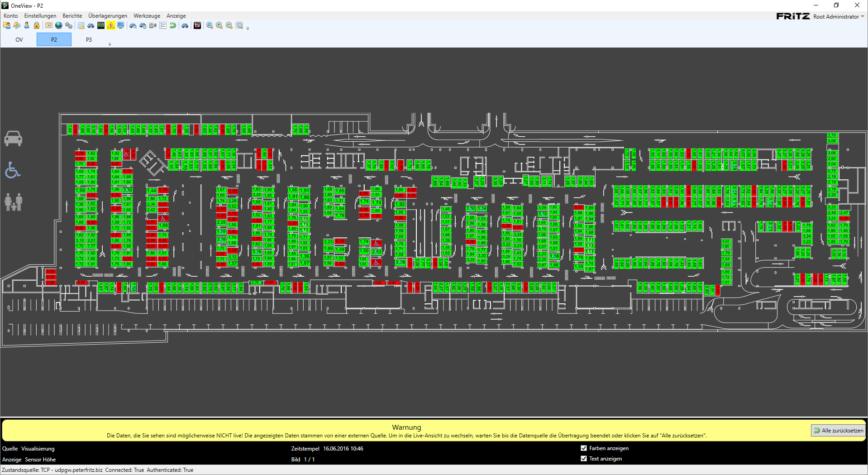Click the Visualisierung source value
The width and height of the screenshot is (868, 475).
point(38,449)
